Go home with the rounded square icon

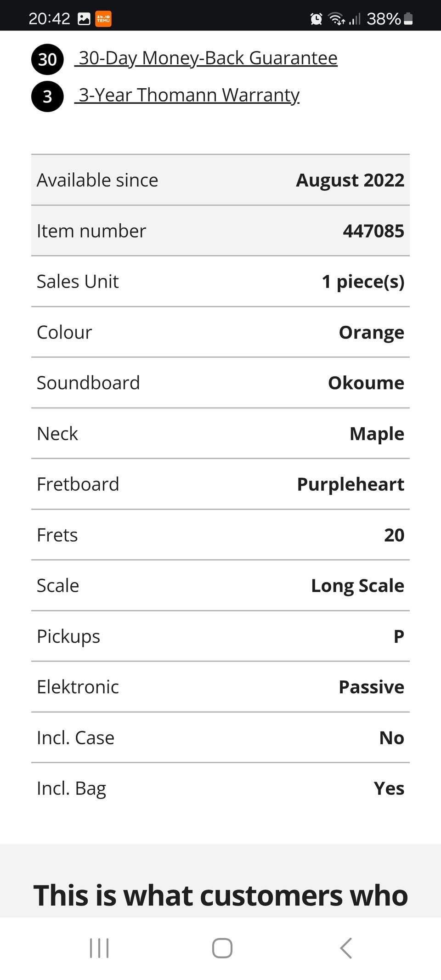pyautogui.click(x=222, y=948)
